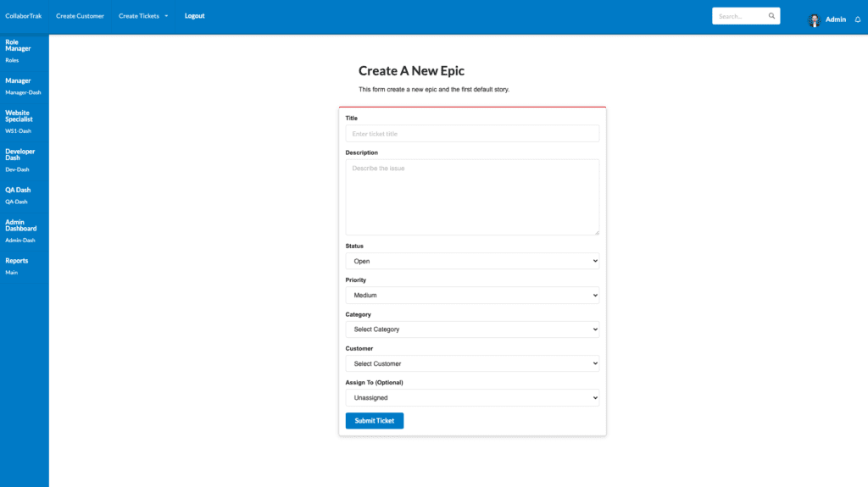Screen dimensions: 868x487
Task: Open the QA-Dash sidebar link
Action: pos(16,202)
